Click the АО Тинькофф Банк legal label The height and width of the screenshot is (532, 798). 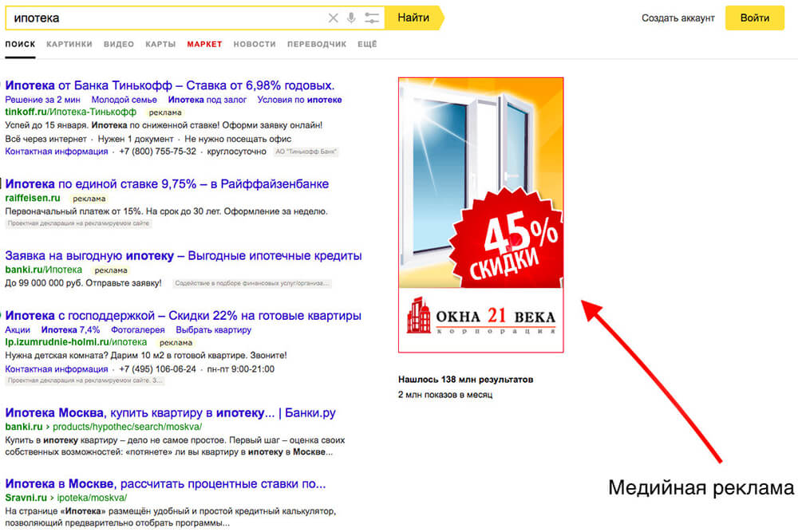(x=306, y=152)
